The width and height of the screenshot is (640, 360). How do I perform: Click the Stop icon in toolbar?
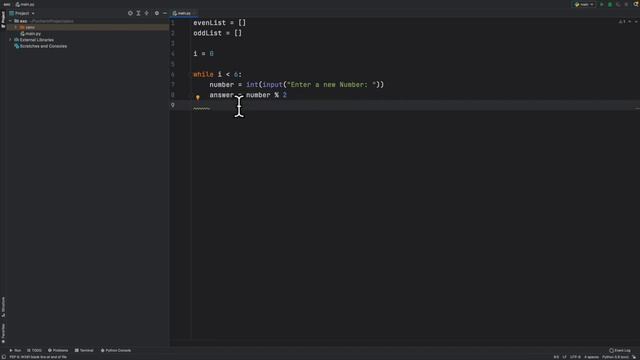(x=627, y=4)
